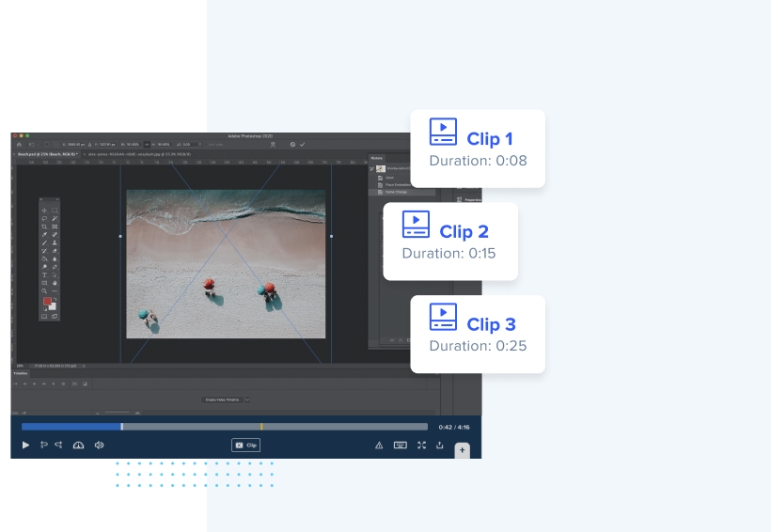This screenshot has width=771, height=532.
Task: Click the rotation angle field
Action: click(x=190, y=145)
